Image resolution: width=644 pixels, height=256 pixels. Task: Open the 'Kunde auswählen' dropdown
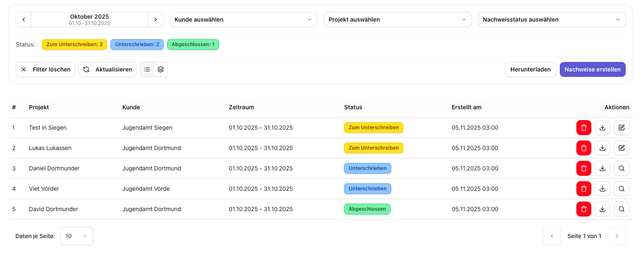pos(244,20)
